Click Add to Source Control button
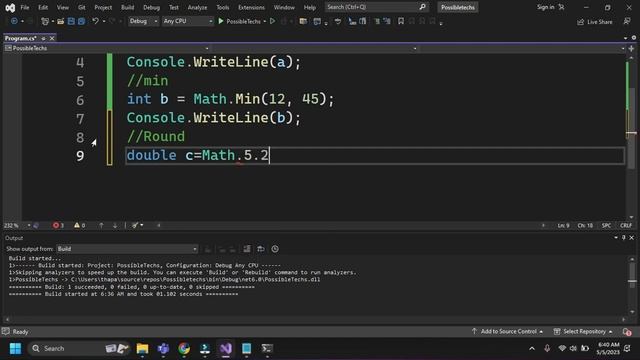 click(x=507, y=331)
